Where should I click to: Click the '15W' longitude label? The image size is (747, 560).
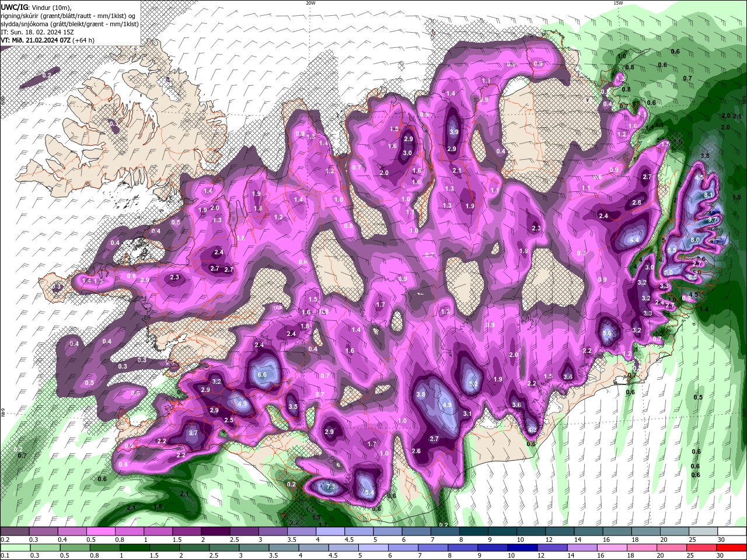618,3
